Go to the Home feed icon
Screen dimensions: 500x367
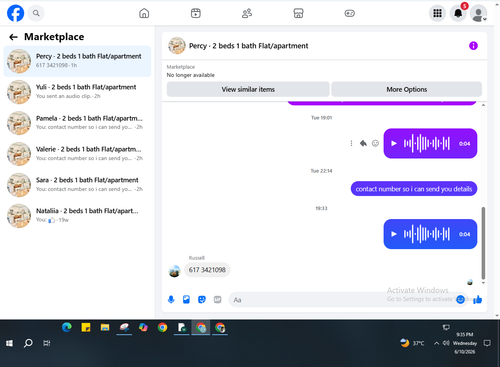point(144,13)
